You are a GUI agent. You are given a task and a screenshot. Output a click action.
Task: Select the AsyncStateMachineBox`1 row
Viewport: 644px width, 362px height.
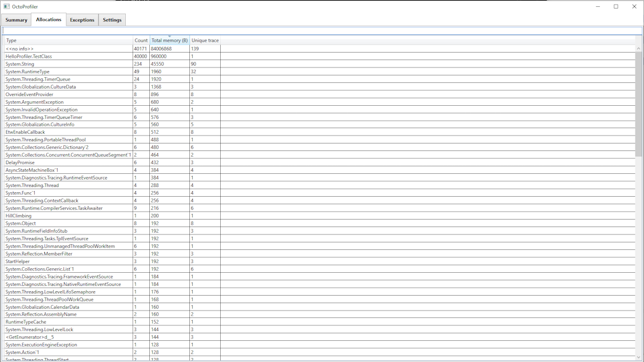(320, 170)
